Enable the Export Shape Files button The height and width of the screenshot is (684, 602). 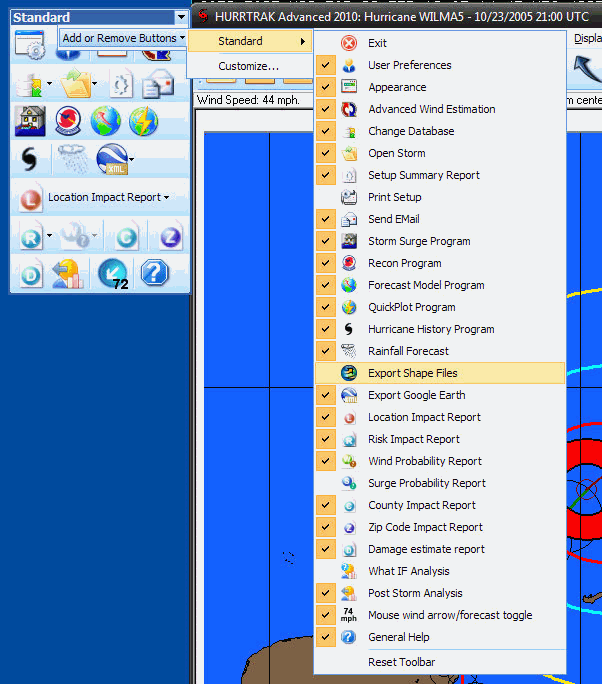(412, 373)
